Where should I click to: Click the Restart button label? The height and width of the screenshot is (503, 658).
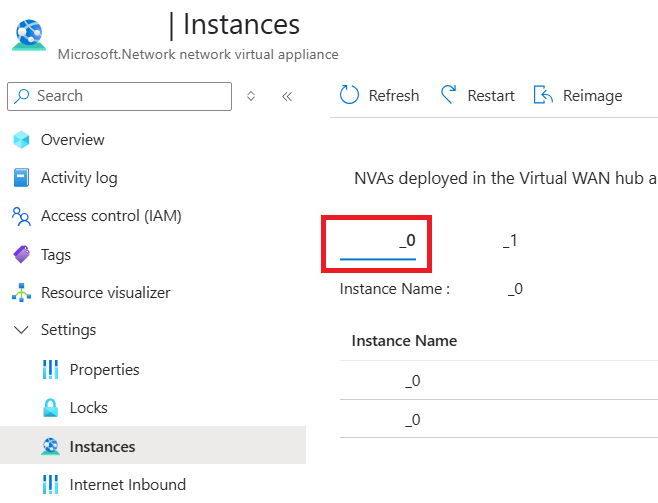(x=491, y=96)
